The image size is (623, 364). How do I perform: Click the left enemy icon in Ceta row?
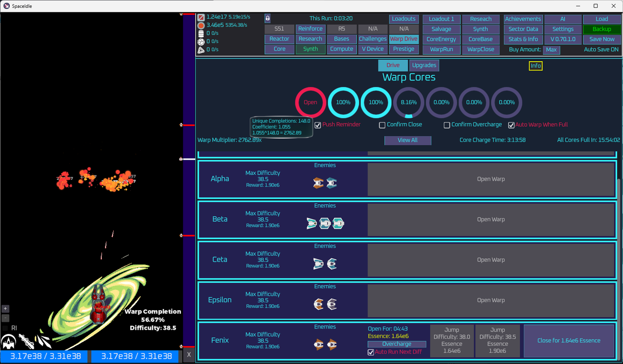click(x=319, y=263)
